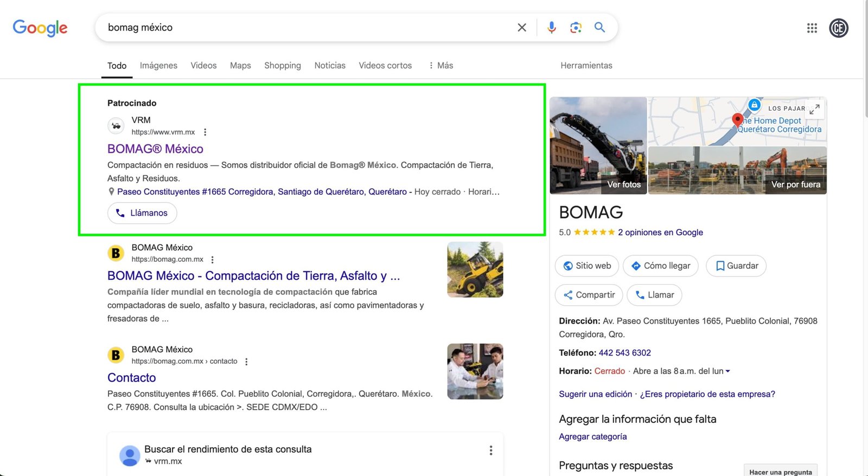Image resolution: width=868 pixels, height=476 pixels.
Task: Expand the map in knowledge panel
Action: pos(814,109)
